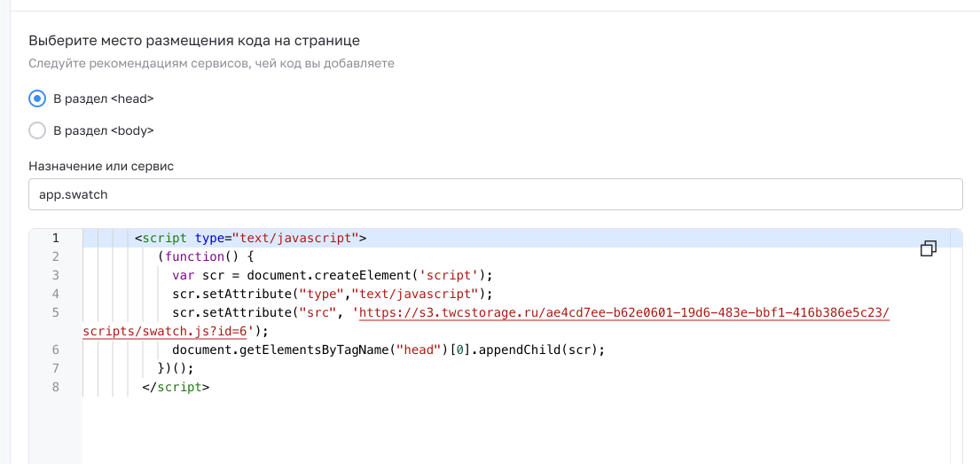980x464 pixels.
Task: Click the copy code icon in editor
Action: pyautogui.click(x=929, y=248)
